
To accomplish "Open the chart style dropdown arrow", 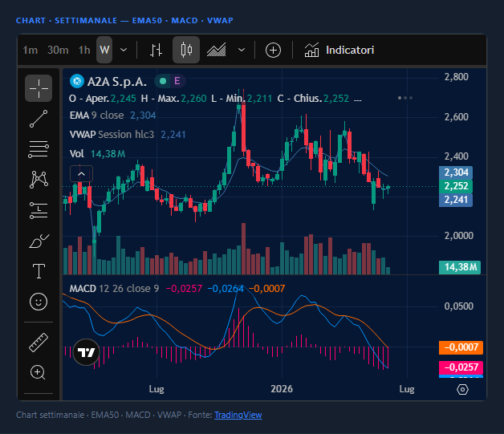I will point(242,50).
